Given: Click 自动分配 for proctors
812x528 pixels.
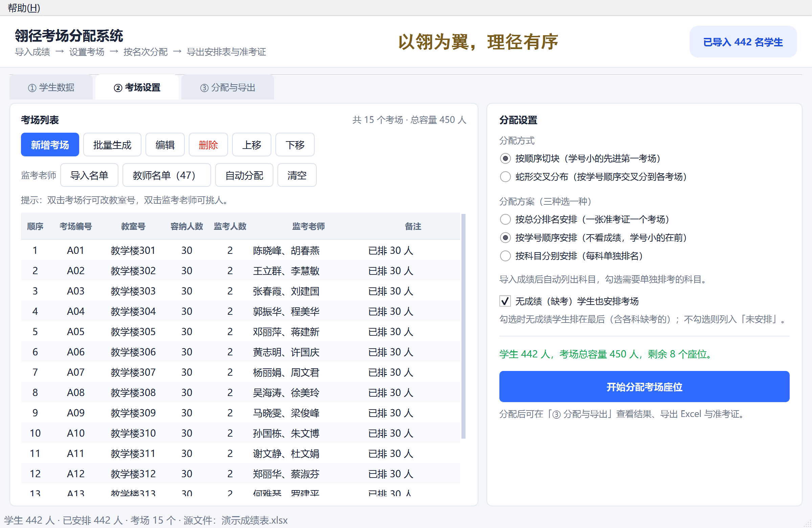Looking at the screenshot, I should 244,175.
